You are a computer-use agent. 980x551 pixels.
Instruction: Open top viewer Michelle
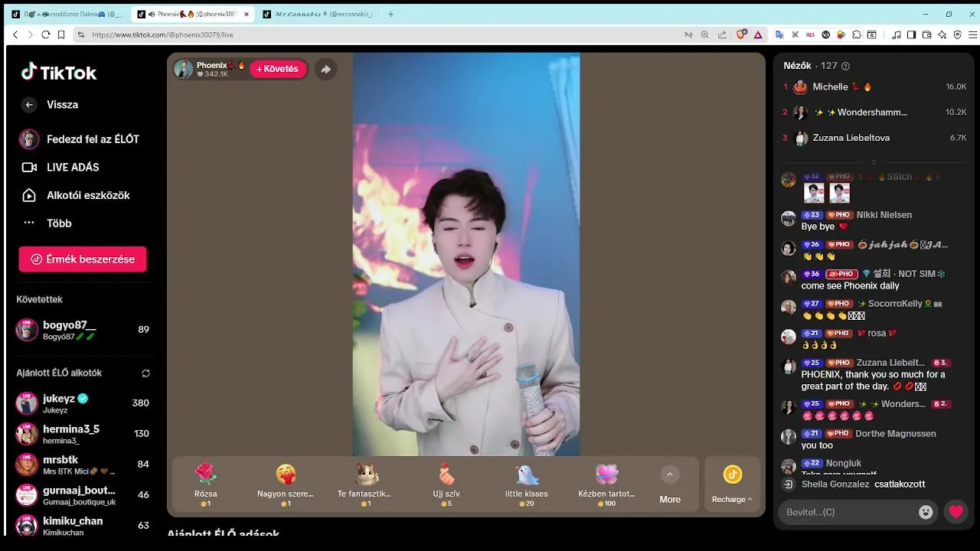pyautogui.click(x=874, y=87)
